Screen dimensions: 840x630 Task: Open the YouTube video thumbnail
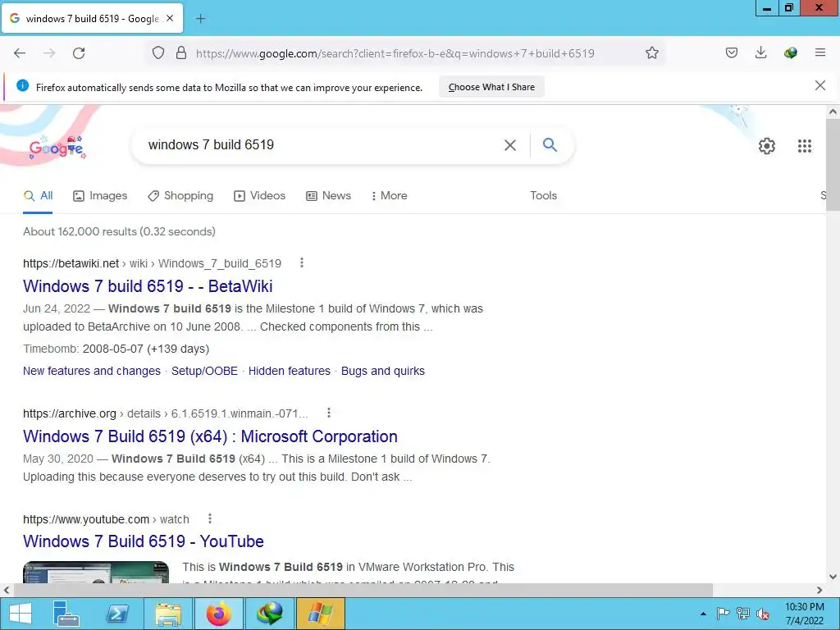(x=96, y=572)
